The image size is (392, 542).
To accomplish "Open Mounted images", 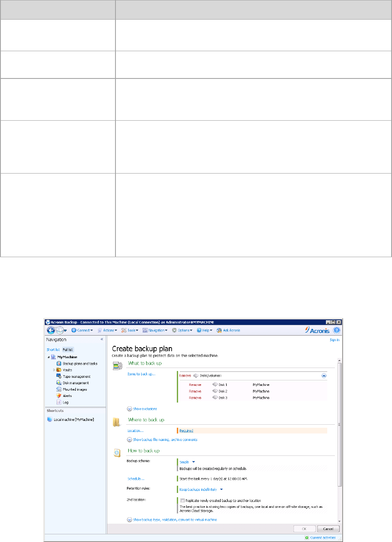I will (x=75, y=389).
